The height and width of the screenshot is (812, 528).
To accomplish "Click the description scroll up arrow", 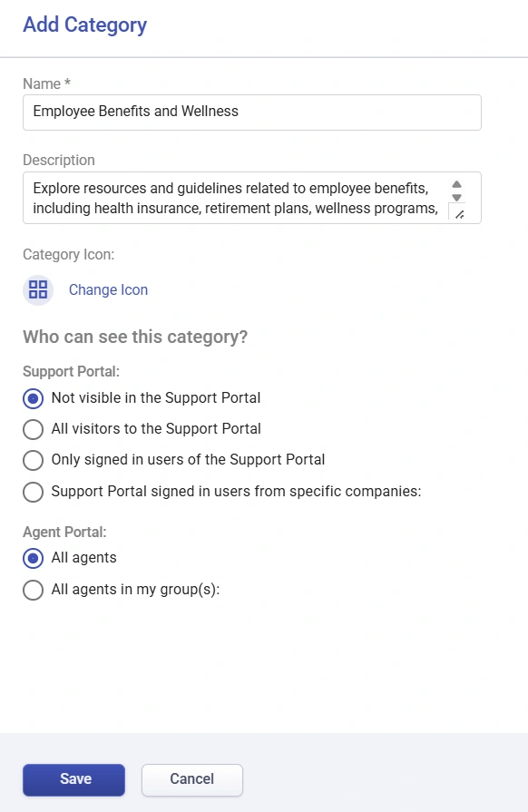I will pos(456,184).
